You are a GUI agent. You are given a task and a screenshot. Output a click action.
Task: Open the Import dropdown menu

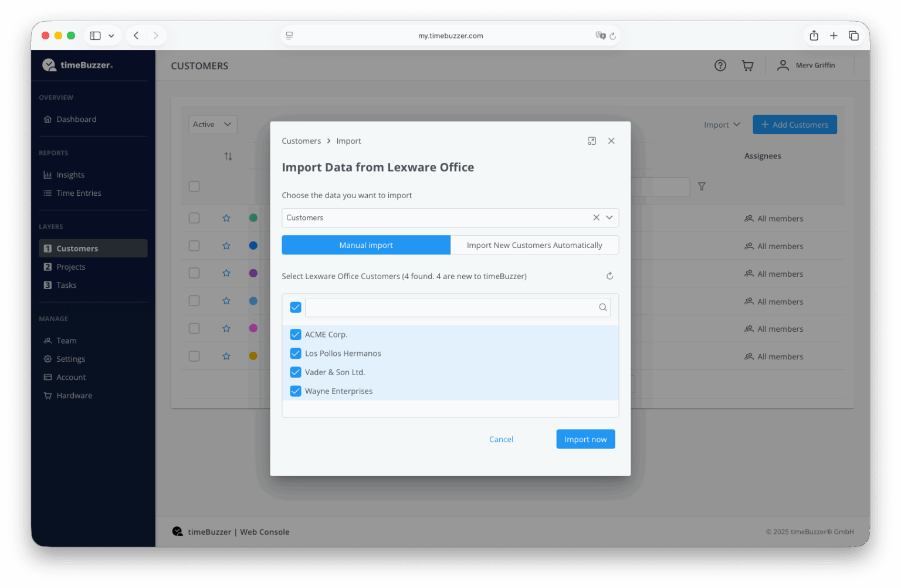pos(722,125)
